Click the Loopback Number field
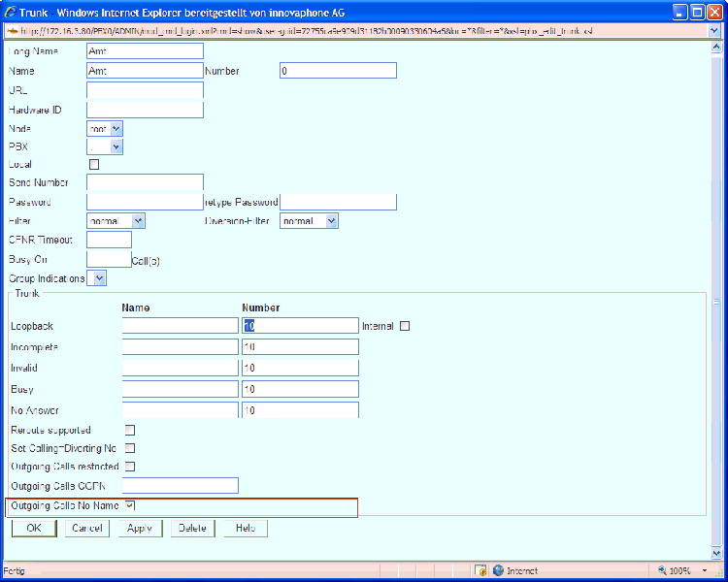Image resolution: width=728 pixels, height=582 pixels. click(x=300, y=325)
